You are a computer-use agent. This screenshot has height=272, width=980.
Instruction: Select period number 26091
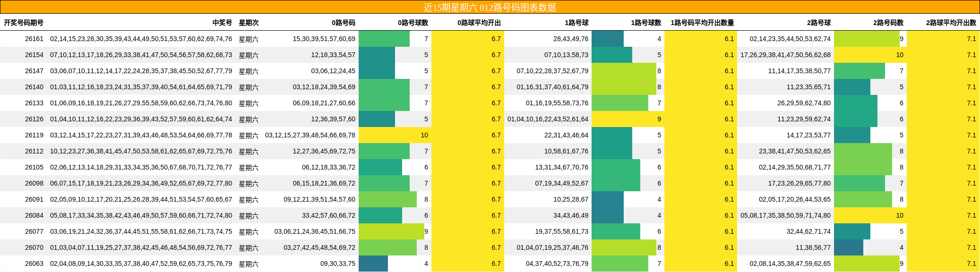(x=34, y=199)
